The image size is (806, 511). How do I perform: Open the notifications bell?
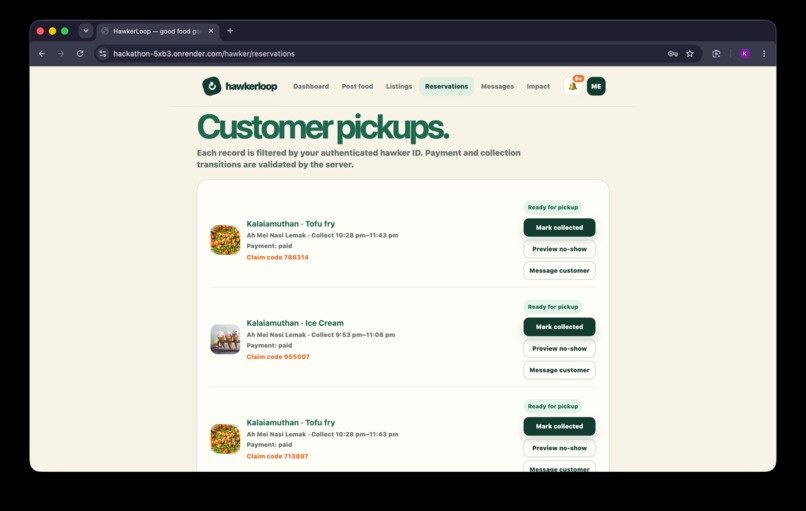pyautogui.click(x=573, y=86)
